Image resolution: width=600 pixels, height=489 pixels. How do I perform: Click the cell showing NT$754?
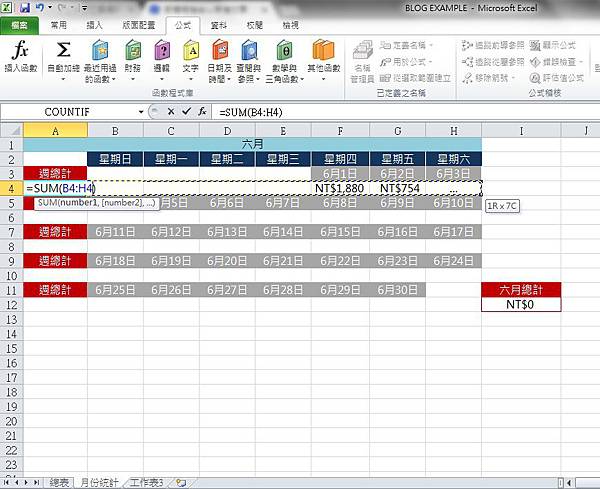397,188
